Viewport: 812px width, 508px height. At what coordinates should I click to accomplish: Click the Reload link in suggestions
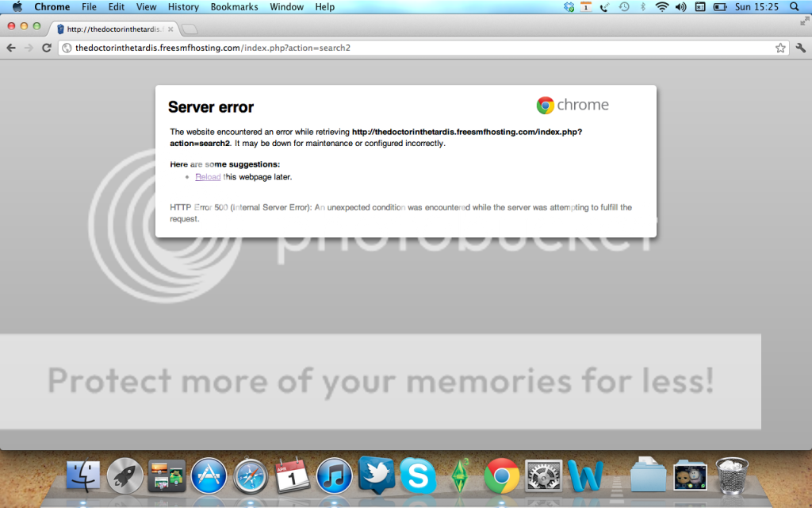pos(208,177)
